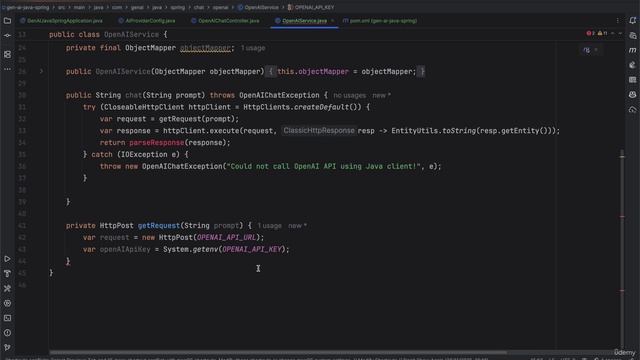Viewport: 640px width, 360px height.
Task: Click 'no usages' hint on chat method
Action: (349, 96)
